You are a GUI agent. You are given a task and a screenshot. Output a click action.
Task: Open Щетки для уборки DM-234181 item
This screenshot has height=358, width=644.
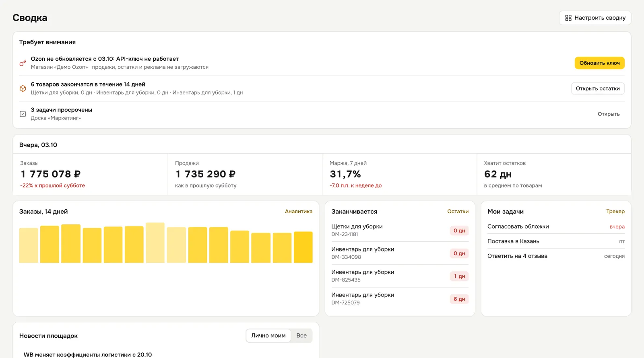[400, 230]
